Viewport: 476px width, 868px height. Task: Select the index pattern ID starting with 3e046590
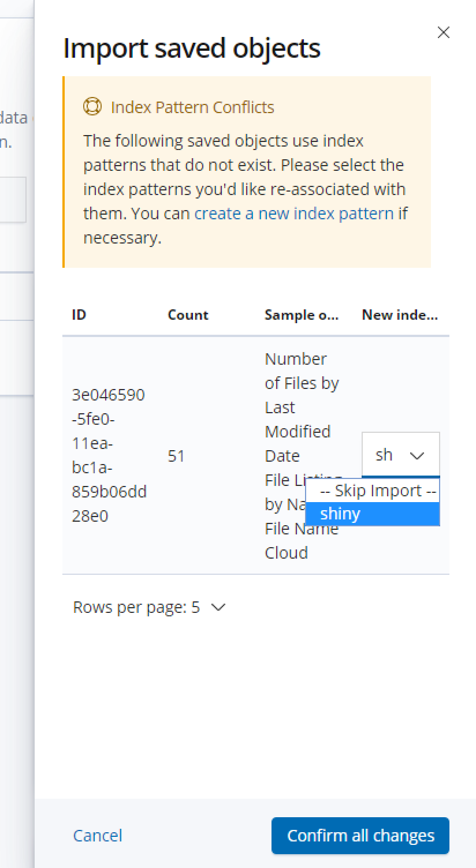(109, 455)
